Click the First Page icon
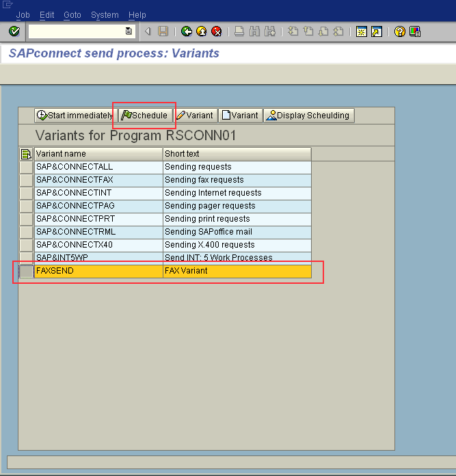 click(293, 31)
